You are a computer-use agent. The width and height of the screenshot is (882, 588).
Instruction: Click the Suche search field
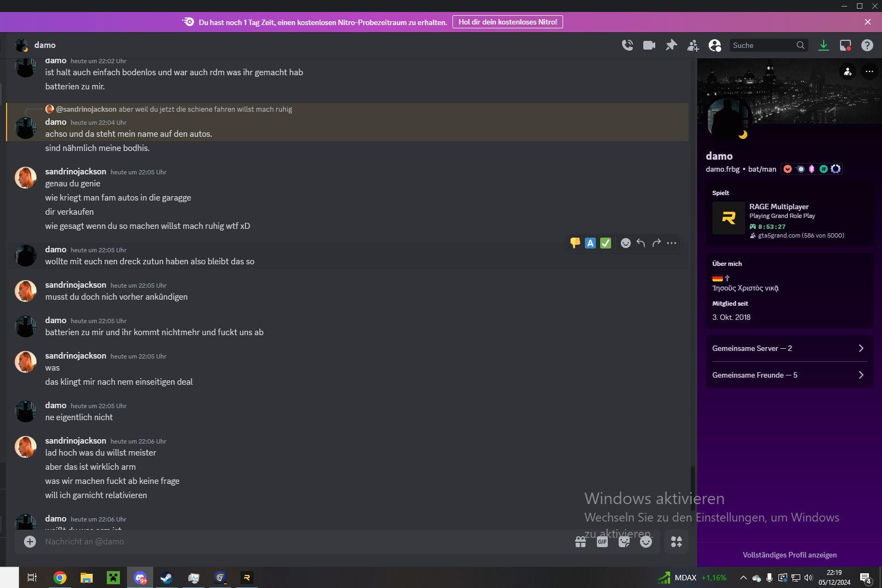tap(763, 45)
